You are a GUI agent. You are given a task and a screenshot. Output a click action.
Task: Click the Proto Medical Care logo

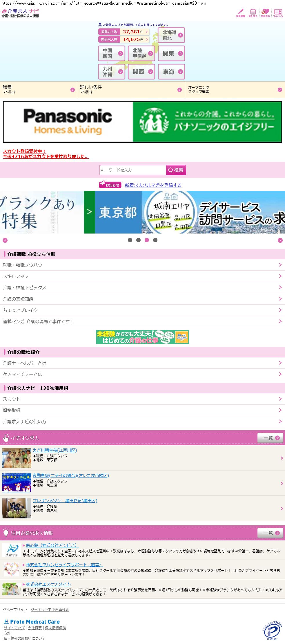[32, 622]
